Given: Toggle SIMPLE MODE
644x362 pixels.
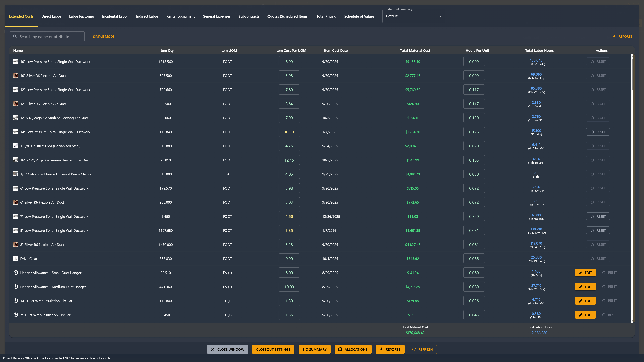Looking at the screenshot, I should [103, 36].
